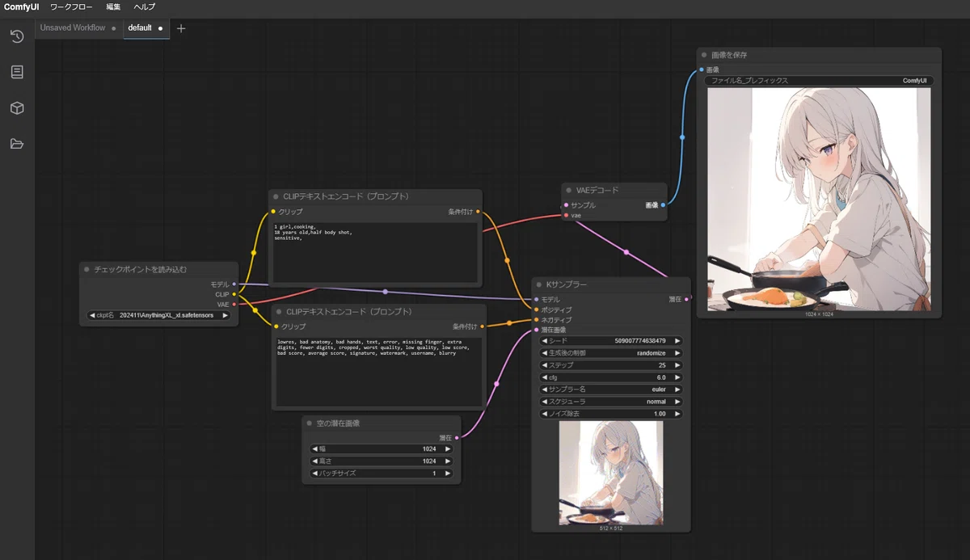Click the dot on the default tab
The width and height of the screenshot is (970, 560).
160,28
